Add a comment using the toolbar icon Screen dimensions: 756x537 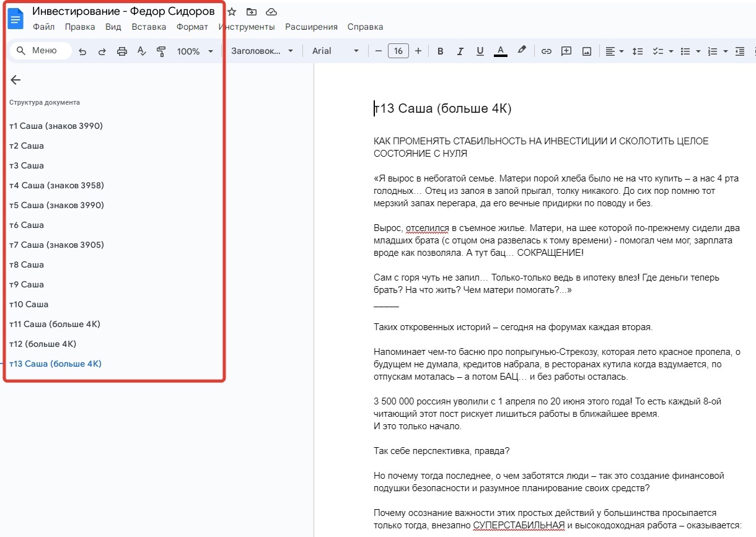click(x=566, y=51)
